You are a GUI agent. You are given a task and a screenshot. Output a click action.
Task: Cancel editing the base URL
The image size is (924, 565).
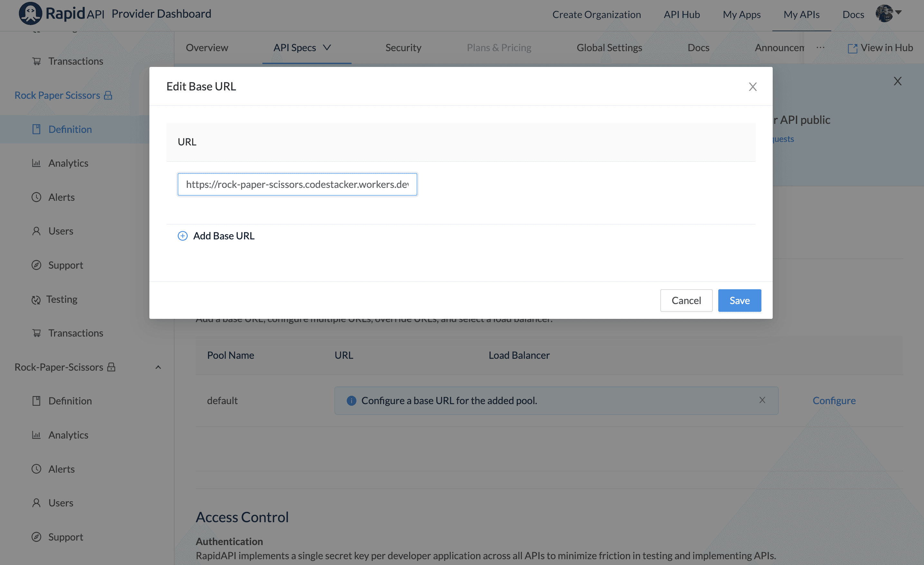pyautogui.click(x=686, y=301)
